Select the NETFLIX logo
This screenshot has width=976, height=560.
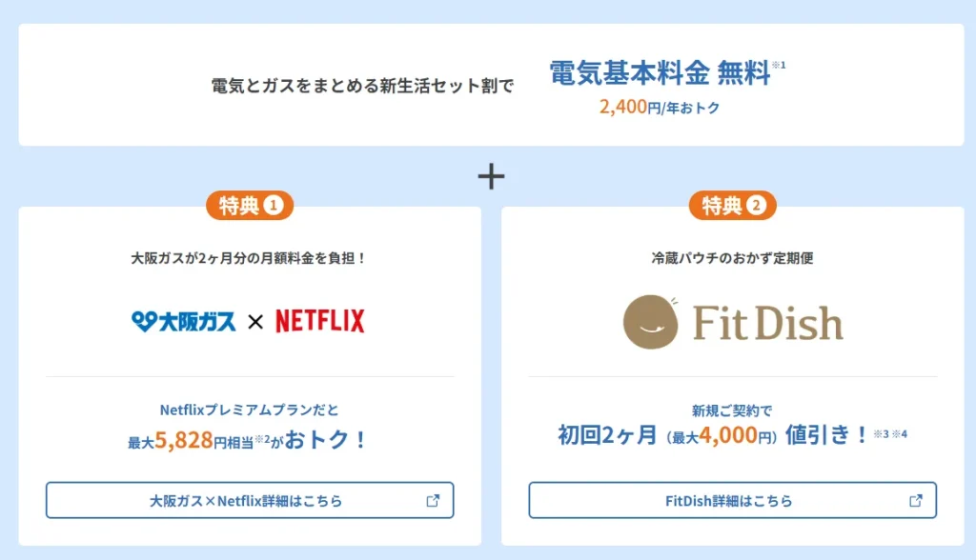[x=318, y=320]
